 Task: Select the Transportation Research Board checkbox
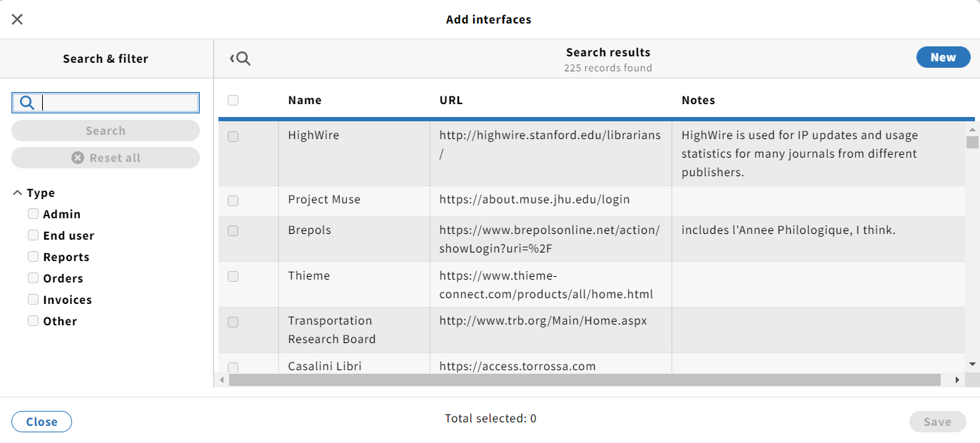[233, 322]
